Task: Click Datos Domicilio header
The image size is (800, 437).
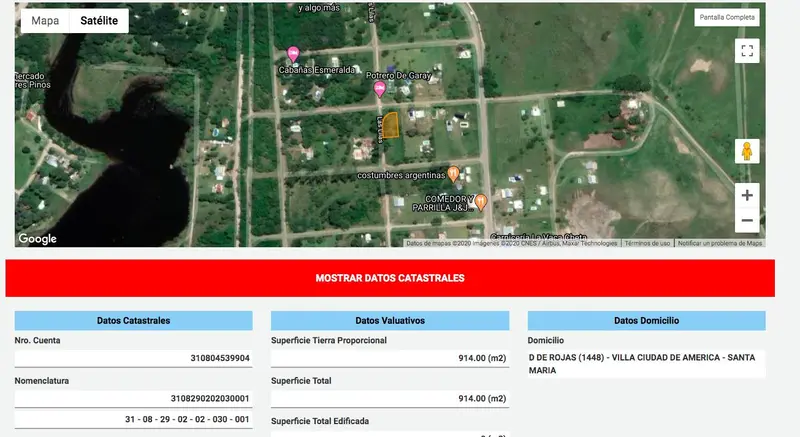Action: [x=646, y=321]
